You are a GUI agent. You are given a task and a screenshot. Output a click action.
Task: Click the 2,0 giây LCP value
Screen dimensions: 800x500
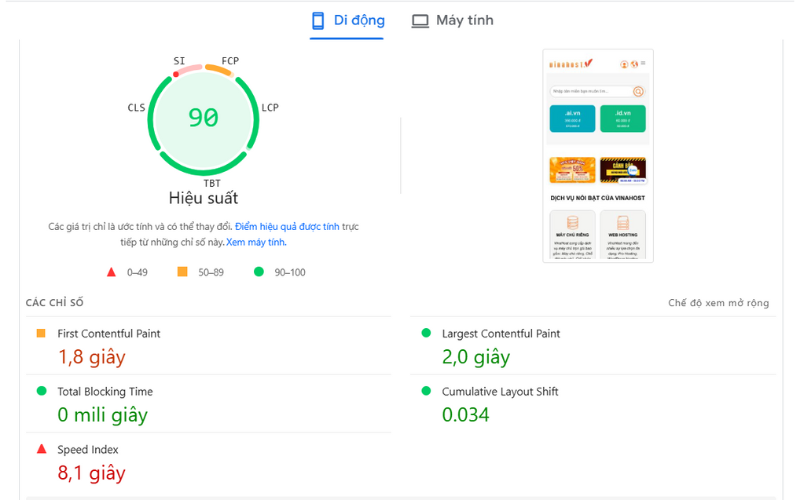coord(476,357)
